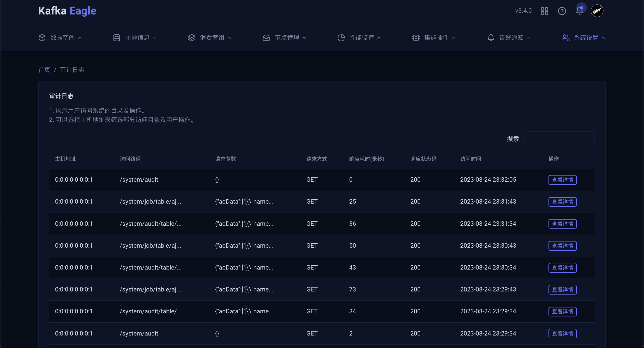Click the grid apps icon in header
Viewport: 644px width, 348px height.
pos(544,11)
